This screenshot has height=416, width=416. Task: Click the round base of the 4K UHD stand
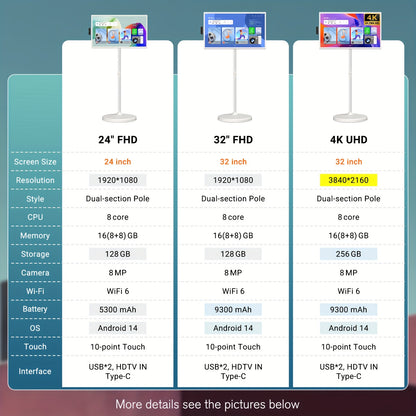point(350,117)
